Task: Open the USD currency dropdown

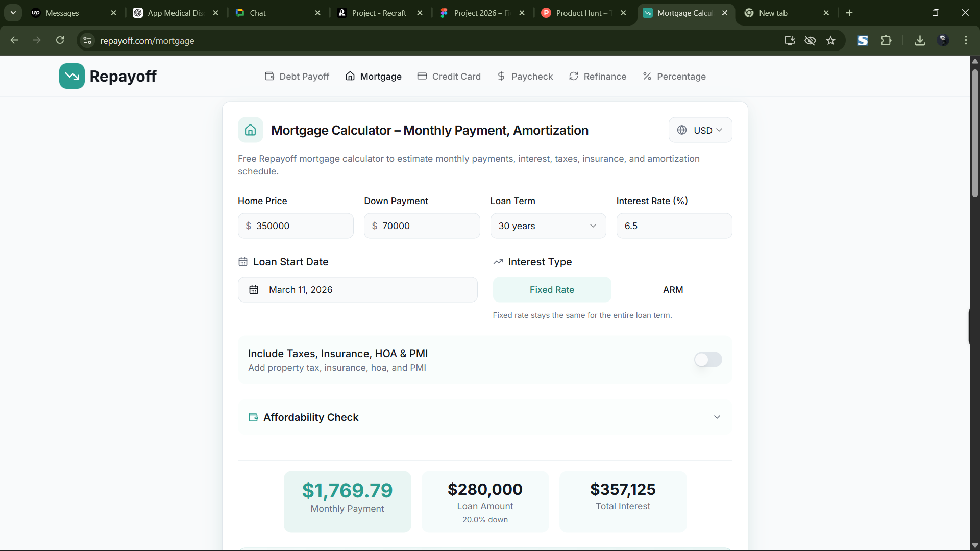Action: [x=700, y=130]
